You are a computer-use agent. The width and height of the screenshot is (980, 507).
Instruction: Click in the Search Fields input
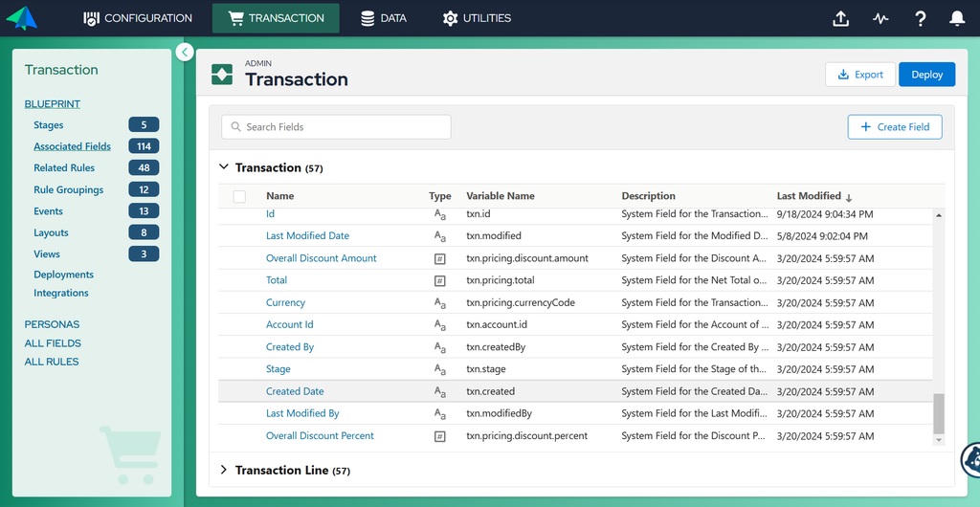point(336,126)
